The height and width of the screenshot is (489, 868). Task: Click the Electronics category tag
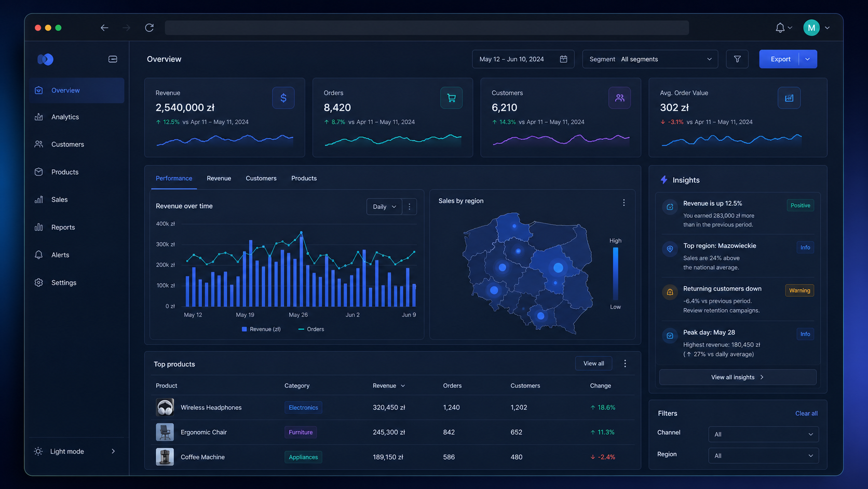(x=303, y=407)
